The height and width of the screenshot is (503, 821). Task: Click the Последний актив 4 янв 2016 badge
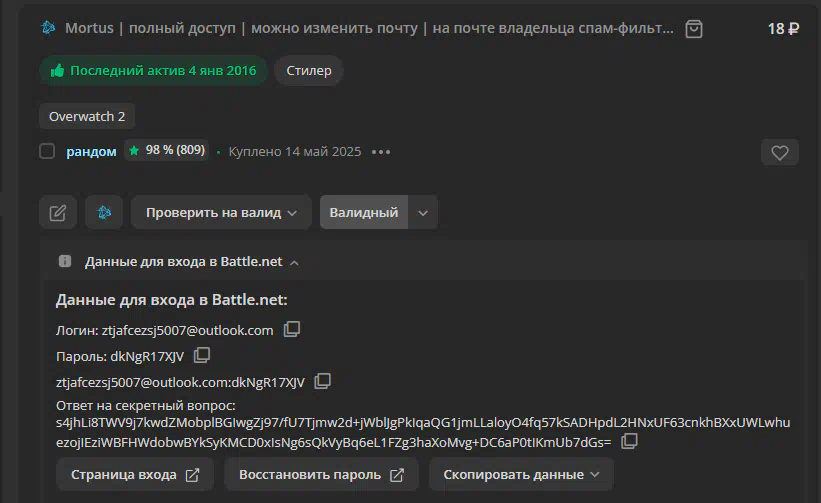(153, 71)
